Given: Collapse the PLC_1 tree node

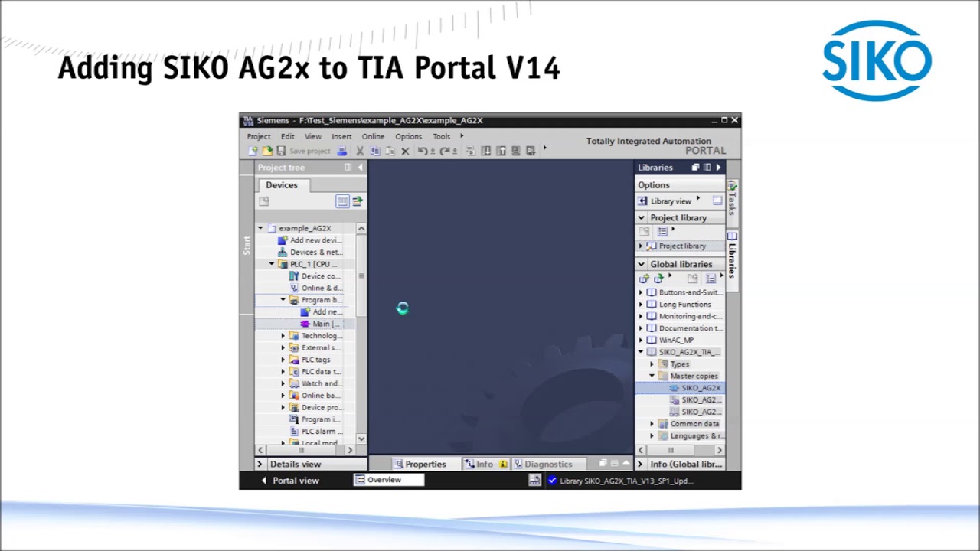Looking at the screenshot, I should pos(272,264).
